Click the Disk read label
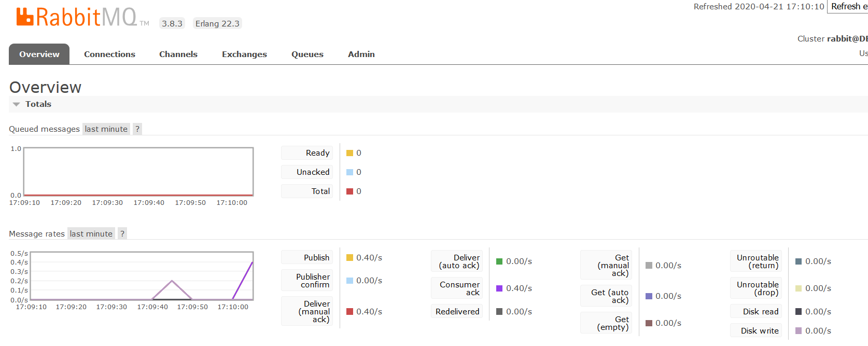 756,312
